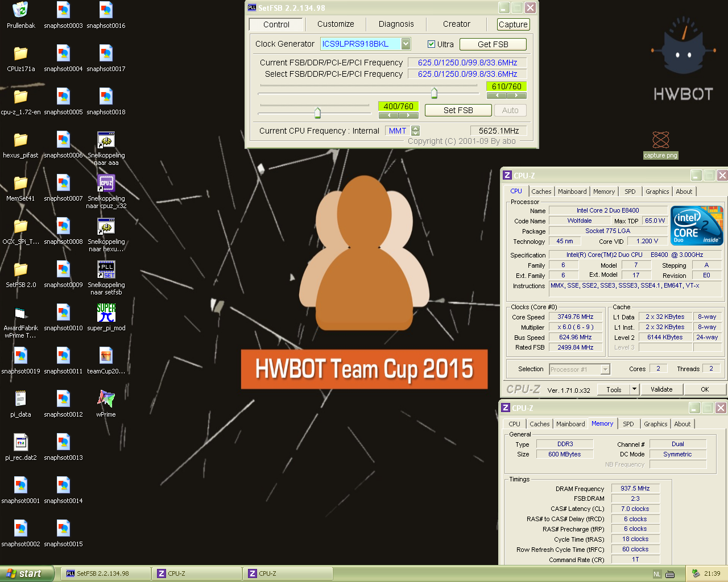Switch to SetFSB Customize tab

pos(336,24)
